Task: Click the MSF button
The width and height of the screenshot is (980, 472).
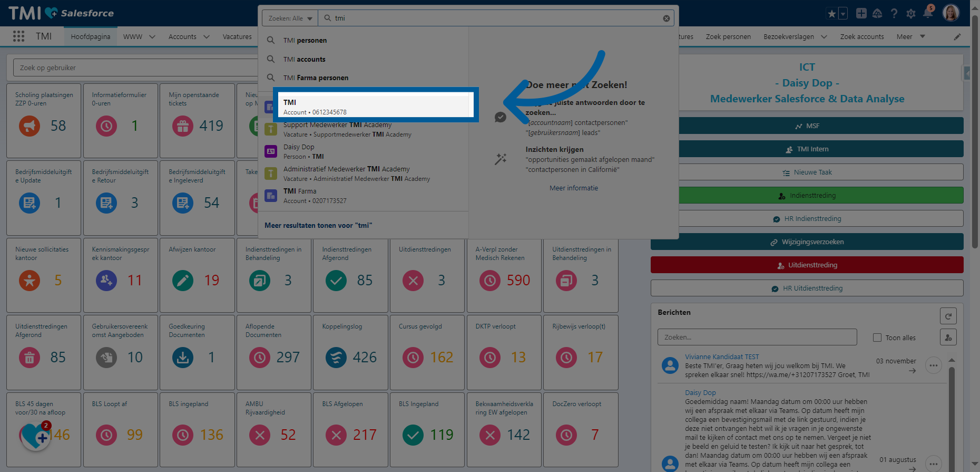Action: pyautogui.click(x=807, y=126)
